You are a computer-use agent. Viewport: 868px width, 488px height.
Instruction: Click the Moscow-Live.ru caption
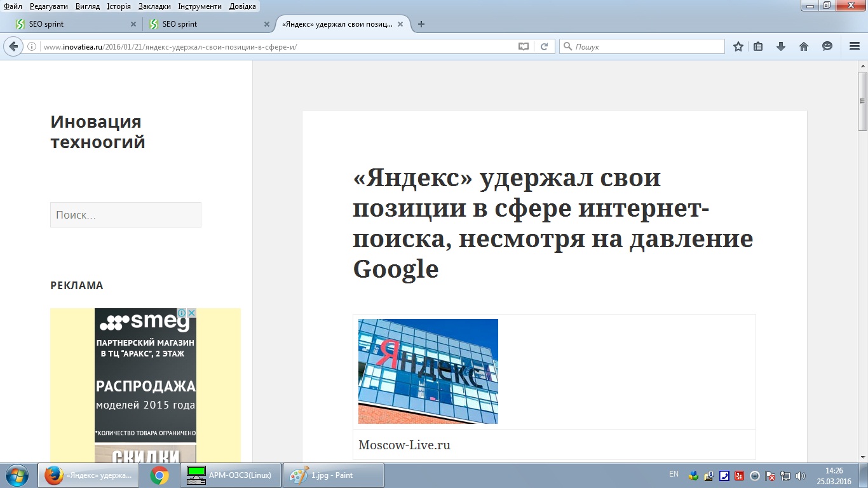click(404, 445)
